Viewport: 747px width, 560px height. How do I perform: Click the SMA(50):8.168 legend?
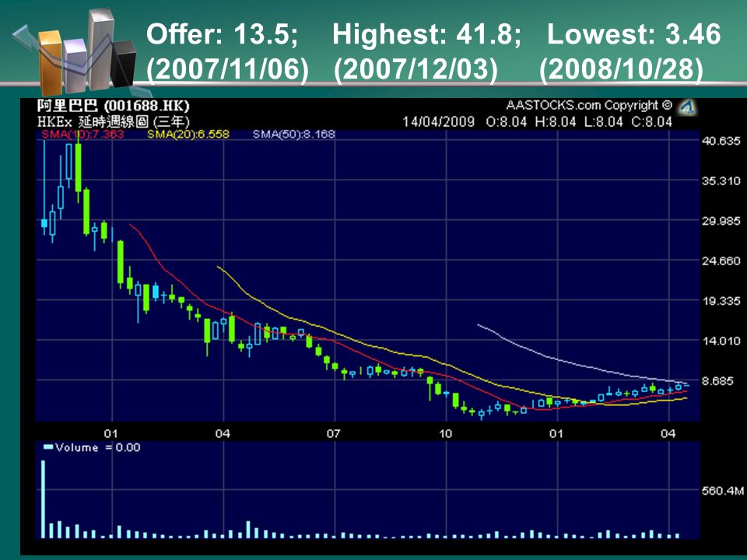294,135
